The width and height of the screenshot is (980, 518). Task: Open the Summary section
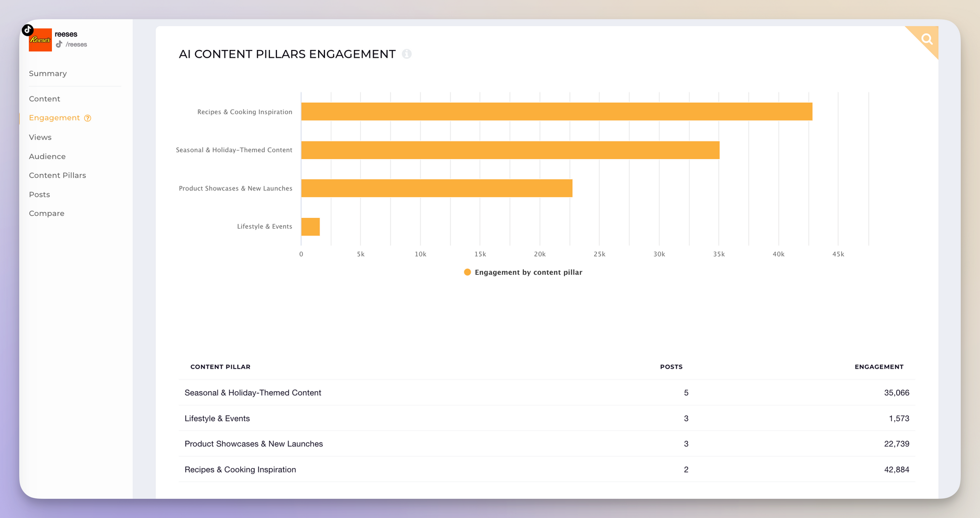[x=48, y=73]
